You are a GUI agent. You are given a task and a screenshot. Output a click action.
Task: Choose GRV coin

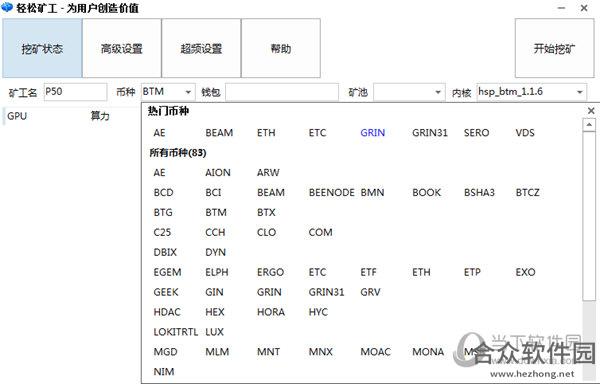click(370, 292)
